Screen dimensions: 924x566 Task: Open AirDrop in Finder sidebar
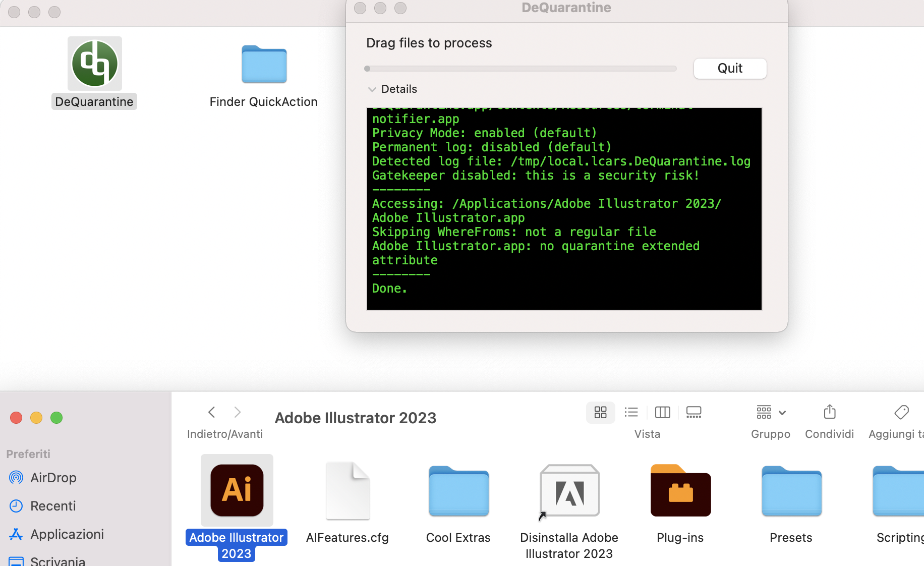pos(43,477)
